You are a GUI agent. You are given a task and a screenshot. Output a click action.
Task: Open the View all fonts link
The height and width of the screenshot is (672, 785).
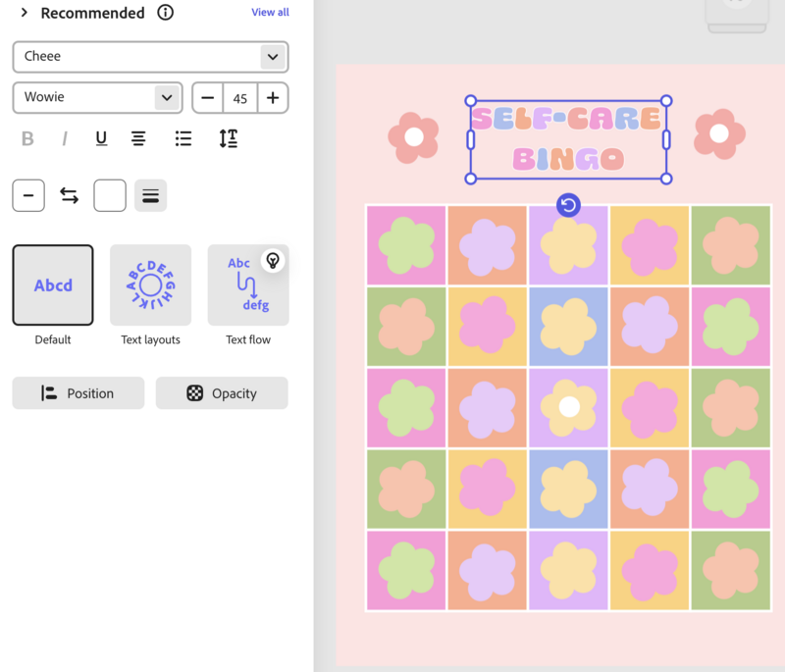pos(270,12)
